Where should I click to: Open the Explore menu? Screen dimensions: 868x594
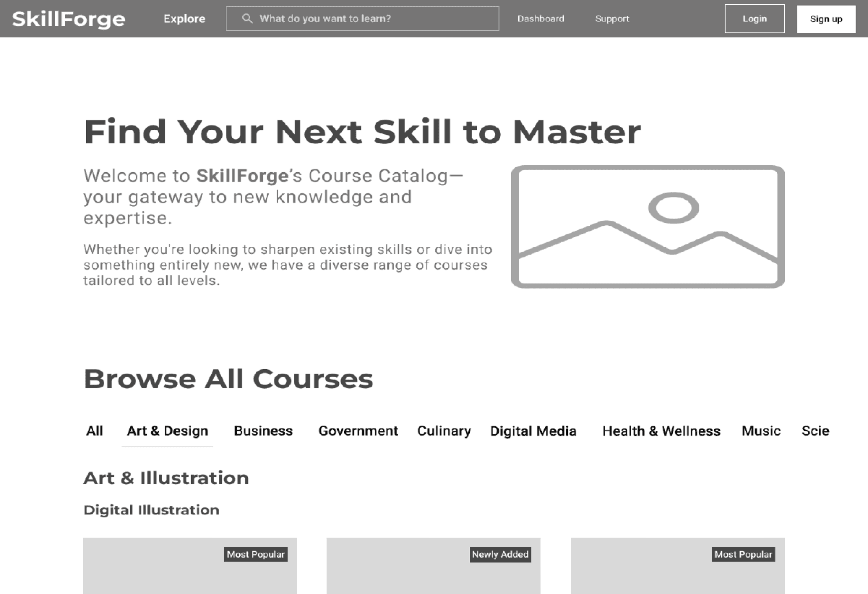[184, 19]
